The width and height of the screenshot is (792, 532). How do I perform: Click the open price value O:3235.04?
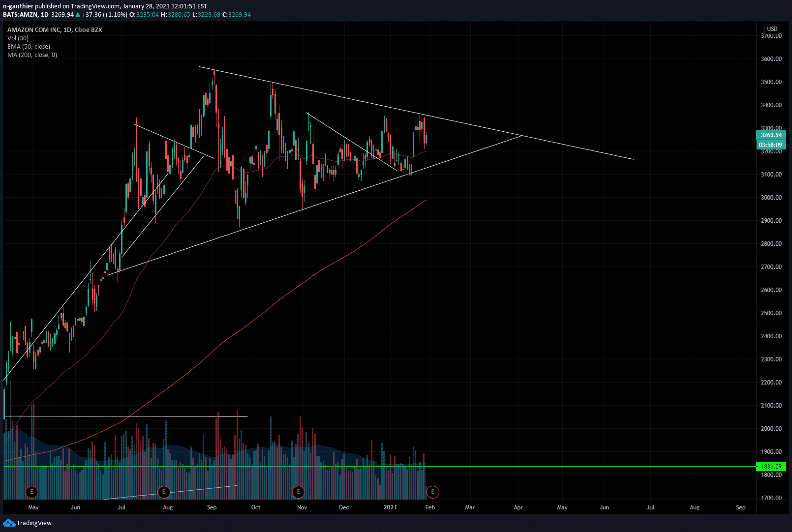click(144, 14)
